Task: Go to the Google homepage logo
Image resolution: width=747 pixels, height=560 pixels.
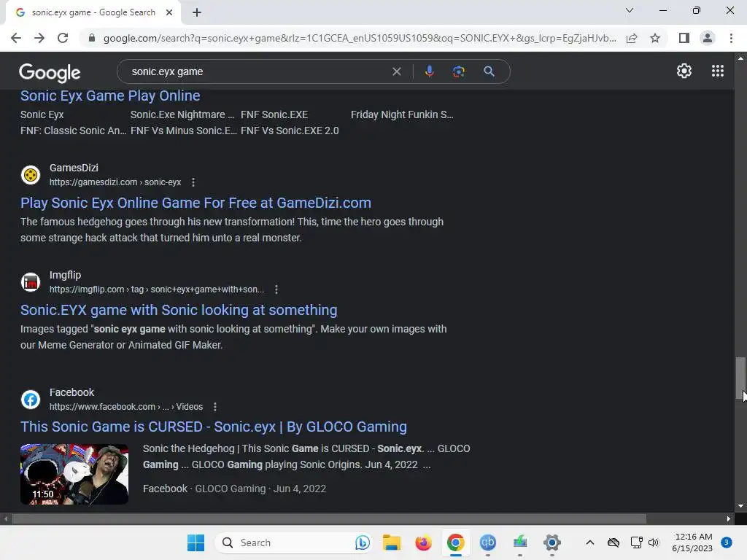Action: 50,72
